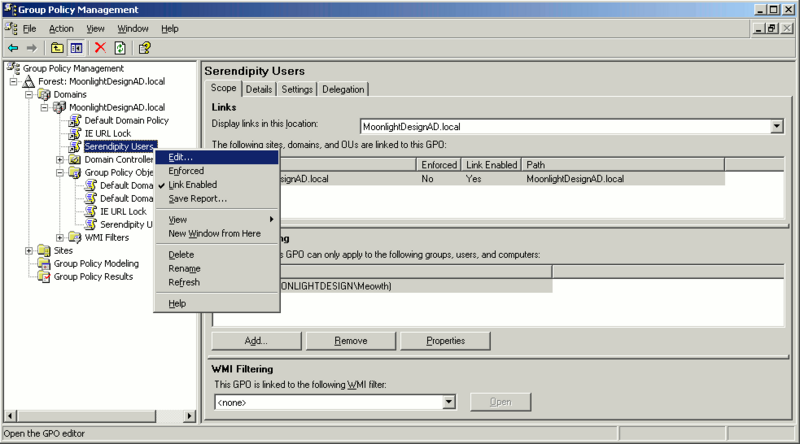The width and height of the screenshot is (800, 444).
Task: Expand the Sites node
Action: (29, 251)
